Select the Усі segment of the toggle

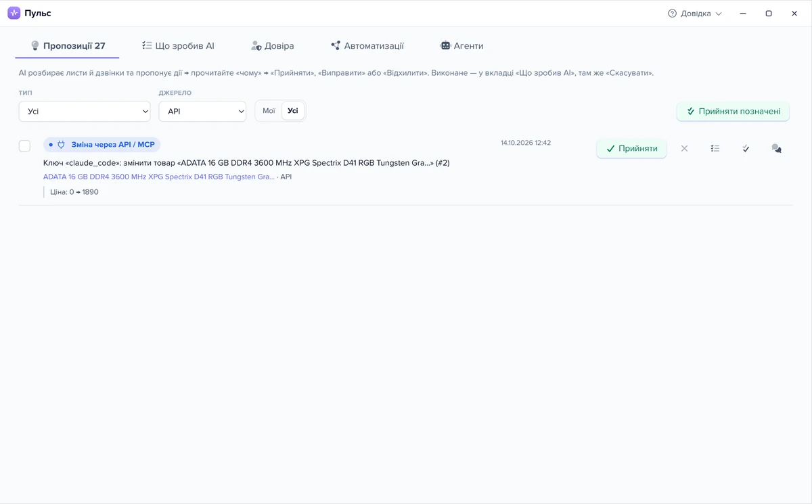293,111
